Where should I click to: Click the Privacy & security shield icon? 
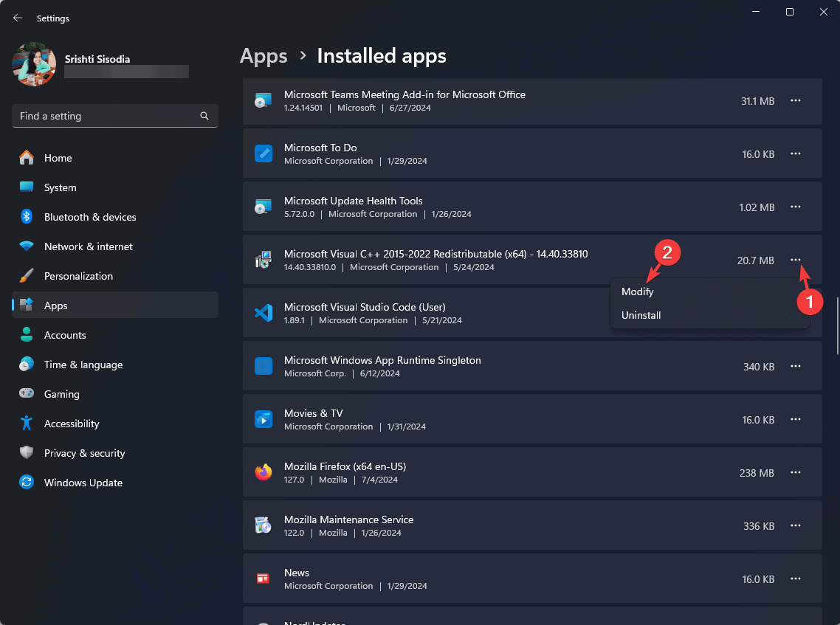pyautogui.click(x=27, y=453)
